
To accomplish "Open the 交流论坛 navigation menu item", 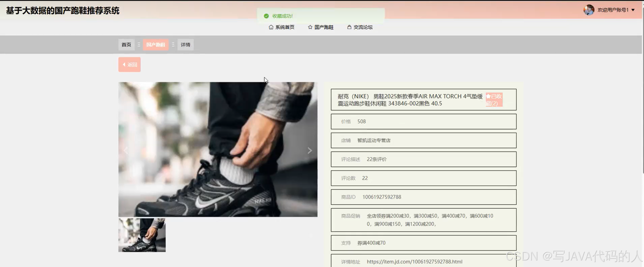I will pos(363,27).
